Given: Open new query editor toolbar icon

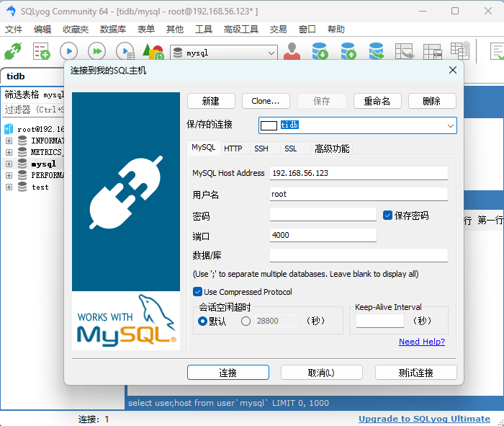Looking at the screenshot, I should tap(41, 52).
